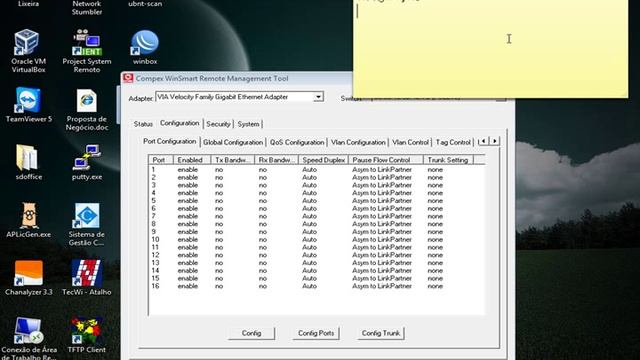Switch to the System tab

coord(248,124)
